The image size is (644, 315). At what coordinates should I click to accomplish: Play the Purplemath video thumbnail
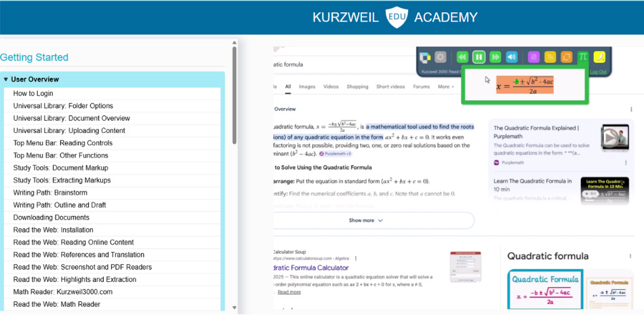pyautogui.click(x=614, y=138)
